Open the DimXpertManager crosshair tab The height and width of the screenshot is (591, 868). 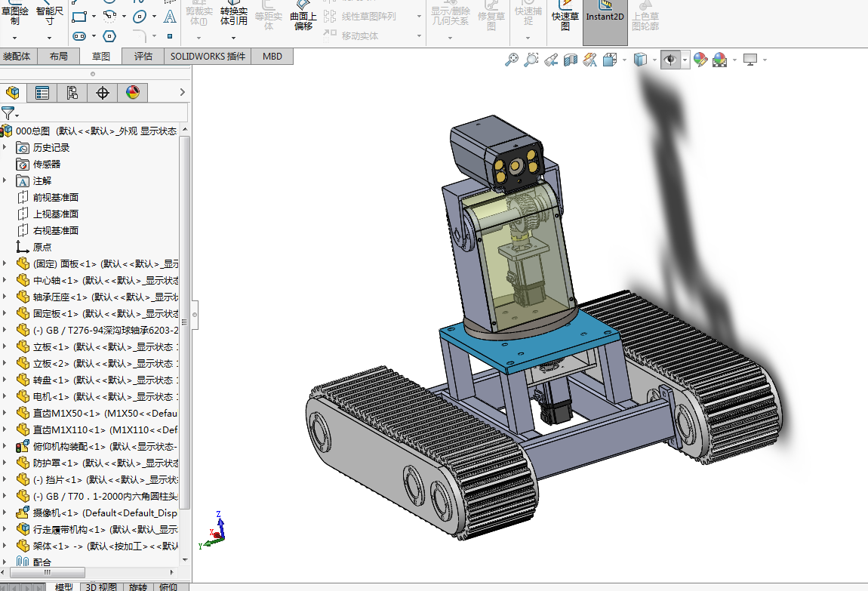tap(103, 93)
